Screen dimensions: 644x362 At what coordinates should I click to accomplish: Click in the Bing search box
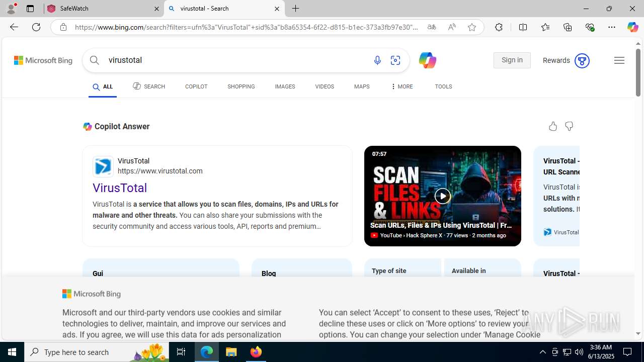[x=236, y=60]
